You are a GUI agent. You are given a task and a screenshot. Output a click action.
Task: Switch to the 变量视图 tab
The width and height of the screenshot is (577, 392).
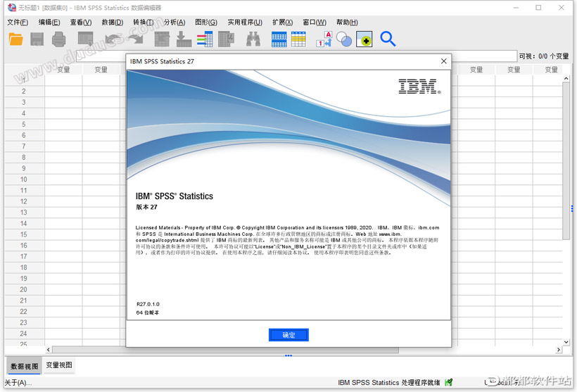point(59,365)
